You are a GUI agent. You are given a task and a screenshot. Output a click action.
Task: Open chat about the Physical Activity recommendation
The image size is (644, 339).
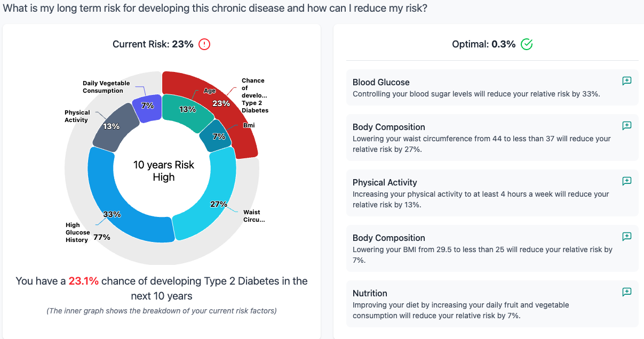[626, 181]
